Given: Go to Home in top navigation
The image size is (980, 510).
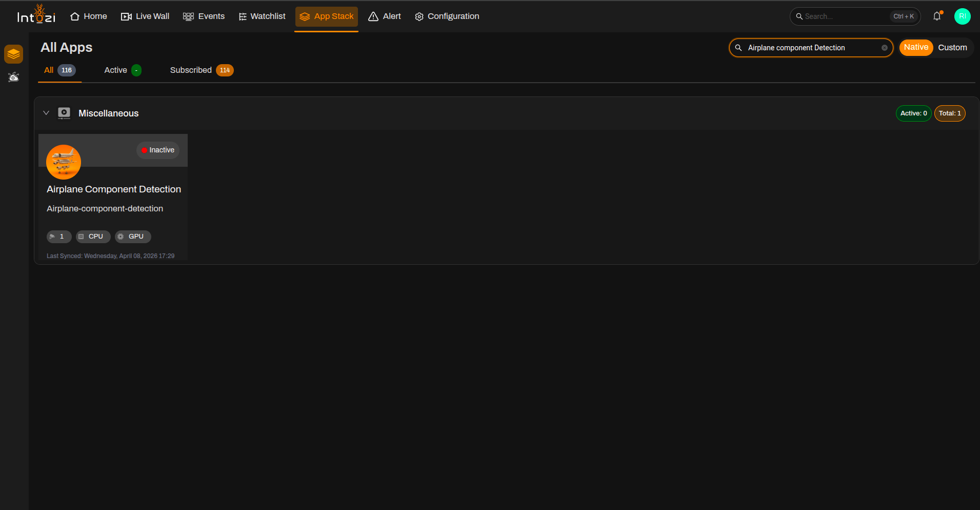Looking at the screenshot, I should (x=89, y=16).
